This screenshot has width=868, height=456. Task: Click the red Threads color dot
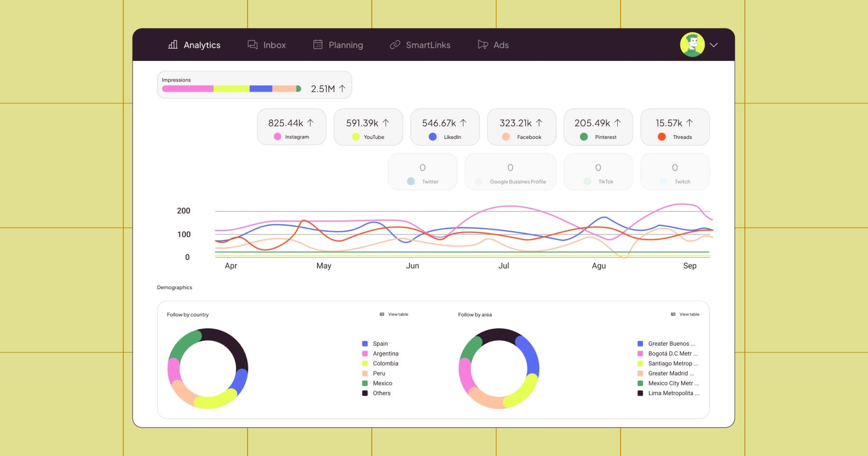click(662, 137)
